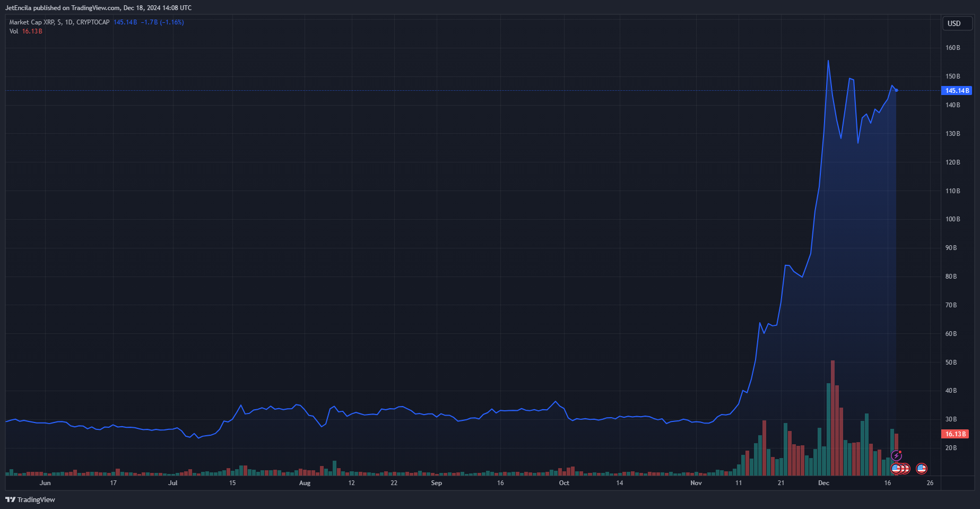This screenshot has width=980, height=509.
Task: Click the Sep date axis label
Action: pyautogui.click(x=436, y=483)
